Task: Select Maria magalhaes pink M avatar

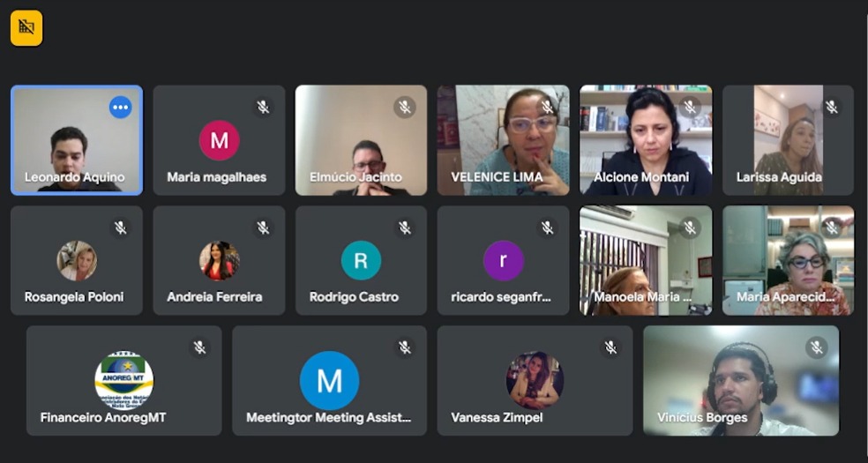Action: click(219, 140)
